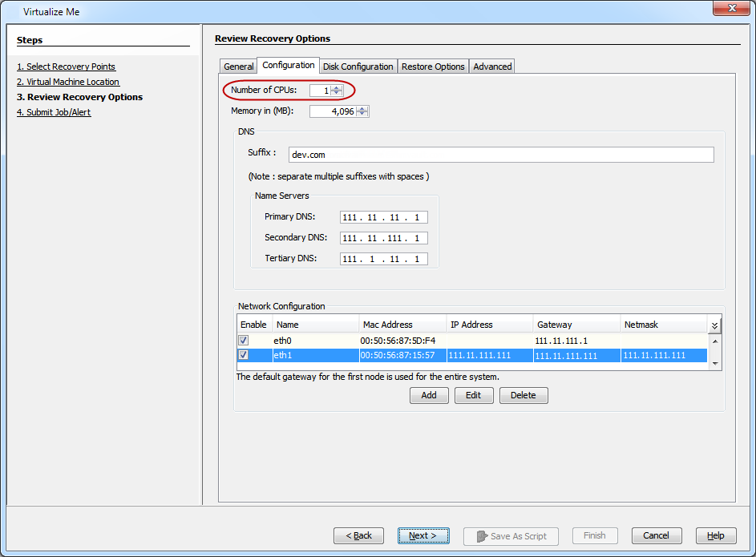The height and width of the screenshot is (557, 756).
Task: Proceed with the Next button
Action: [x=422, y=535]
